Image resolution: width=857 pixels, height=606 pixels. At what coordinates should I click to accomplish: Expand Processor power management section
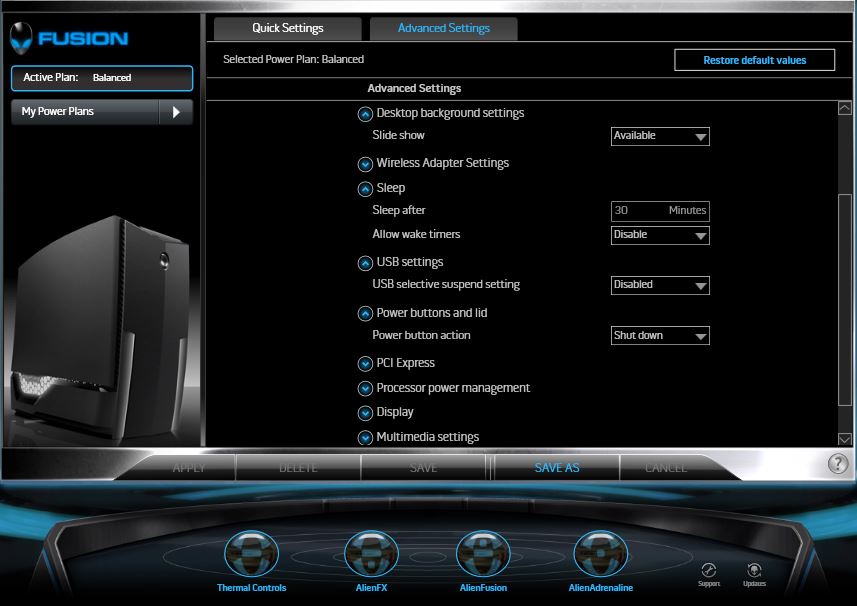tap(365, 389)
